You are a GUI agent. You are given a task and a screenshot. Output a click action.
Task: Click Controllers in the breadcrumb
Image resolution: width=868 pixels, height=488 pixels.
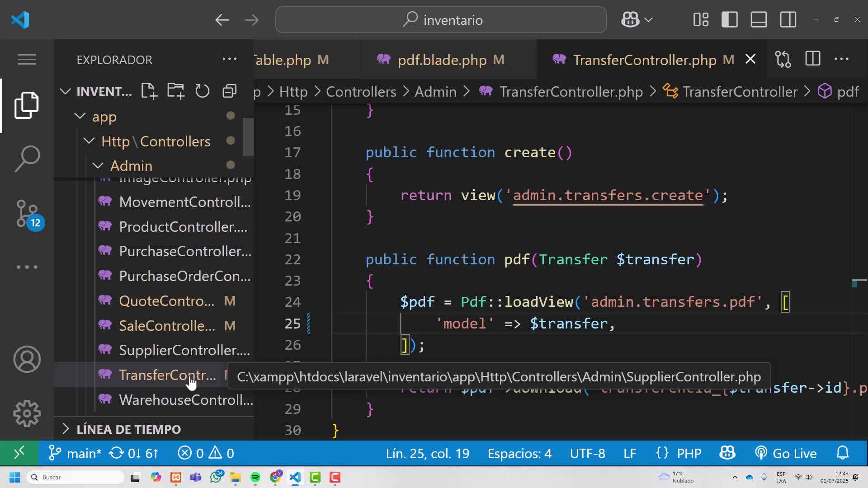click(361, 92)
